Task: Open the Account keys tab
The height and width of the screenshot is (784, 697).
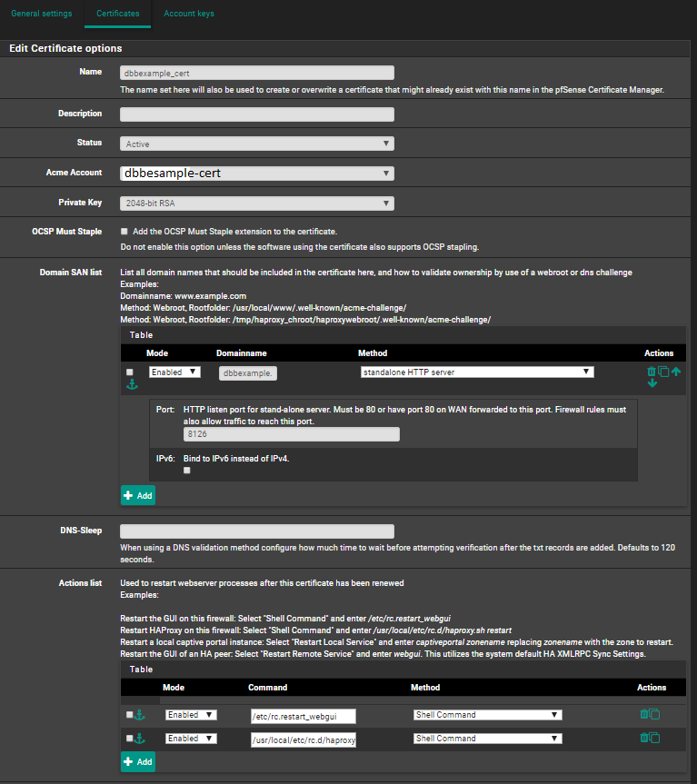Action: [190, 14]
